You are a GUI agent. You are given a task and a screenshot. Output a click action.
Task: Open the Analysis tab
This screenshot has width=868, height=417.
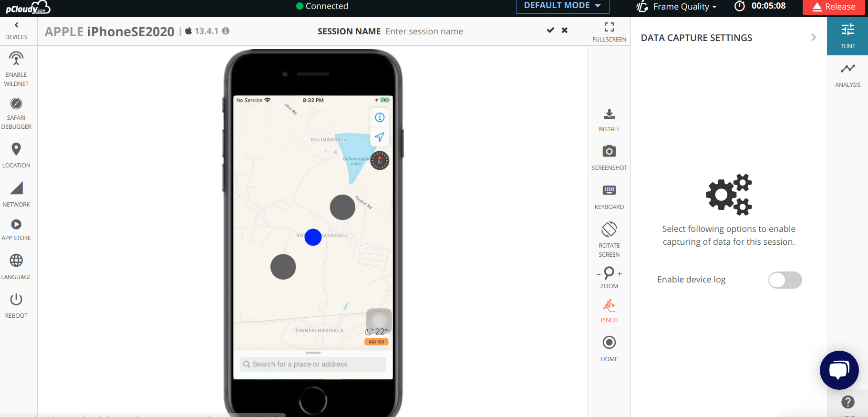click(x=847, y=75)
